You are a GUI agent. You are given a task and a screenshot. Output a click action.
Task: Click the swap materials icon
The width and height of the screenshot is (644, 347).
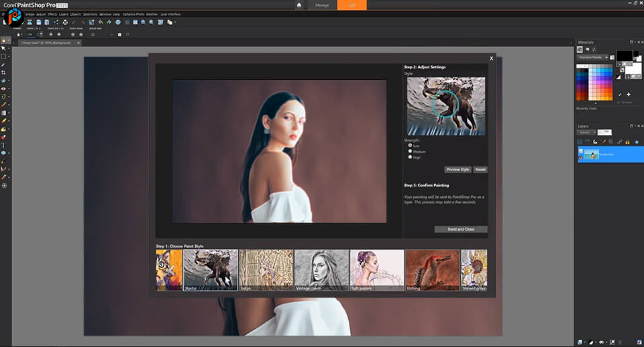pos(621,70)
